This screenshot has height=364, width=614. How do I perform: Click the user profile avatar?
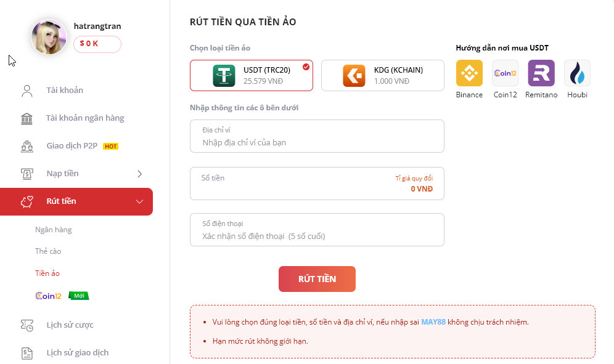(x=49, y=37)
